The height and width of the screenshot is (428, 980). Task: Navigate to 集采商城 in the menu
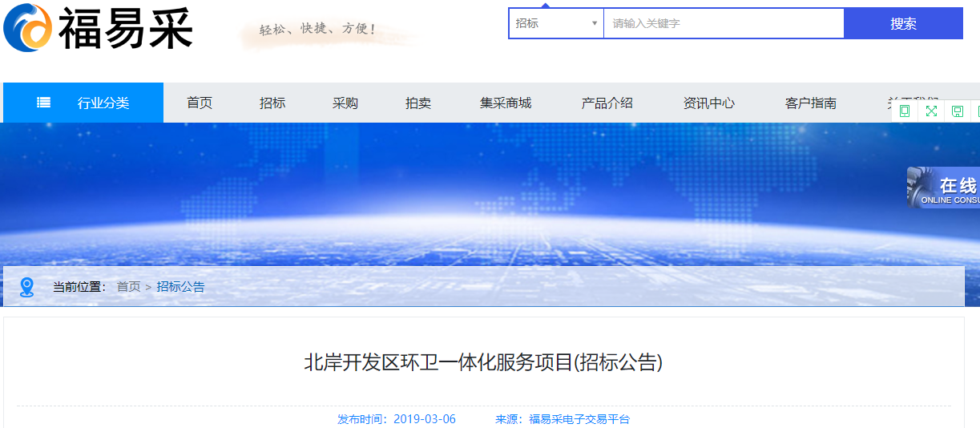click(x=506, y=103)
